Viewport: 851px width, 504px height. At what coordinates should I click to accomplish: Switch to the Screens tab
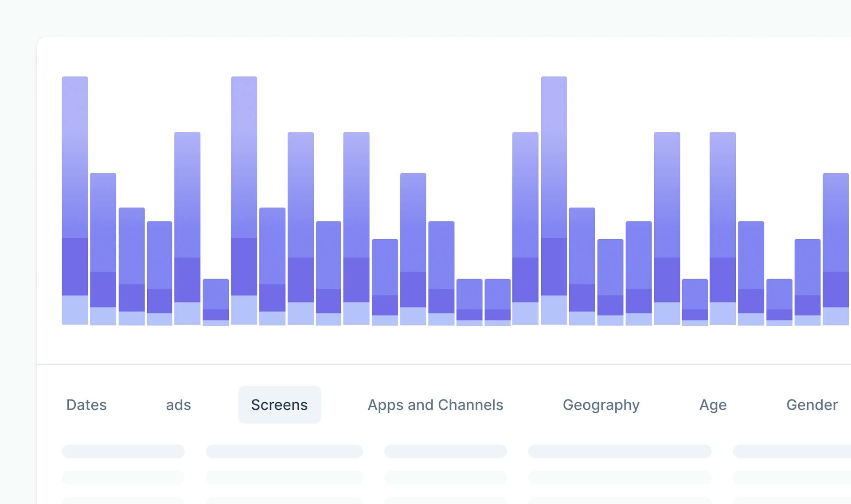pos(279,404)
